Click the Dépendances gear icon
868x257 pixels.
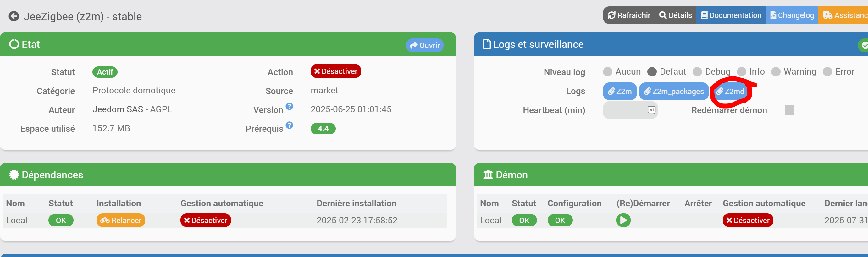pos(14,175)
